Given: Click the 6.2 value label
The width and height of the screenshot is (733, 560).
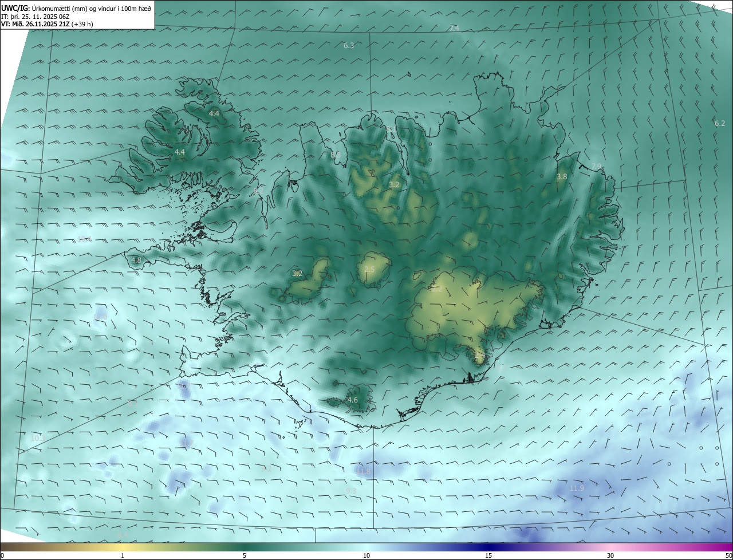Looking at the screenshot, I should (x=720, y=123).
